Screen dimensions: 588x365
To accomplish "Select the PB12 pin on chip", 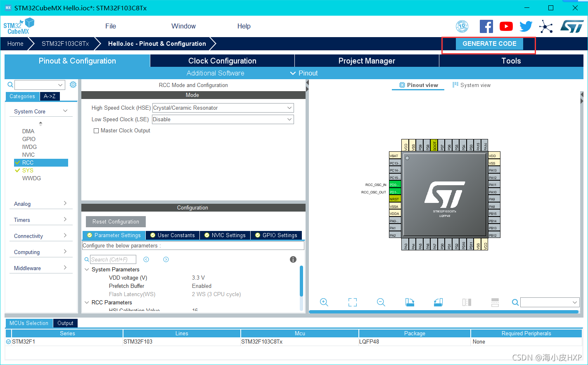I will click(x=494, y=235).
